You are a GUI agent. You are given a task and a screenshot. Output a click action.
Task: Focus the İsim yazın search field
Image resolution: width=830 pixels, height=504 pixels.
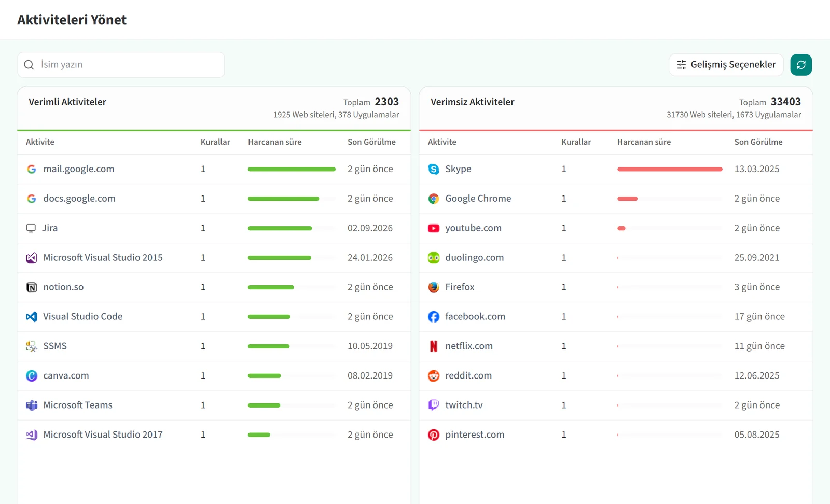pyautogui.click(x=121, y=65)
